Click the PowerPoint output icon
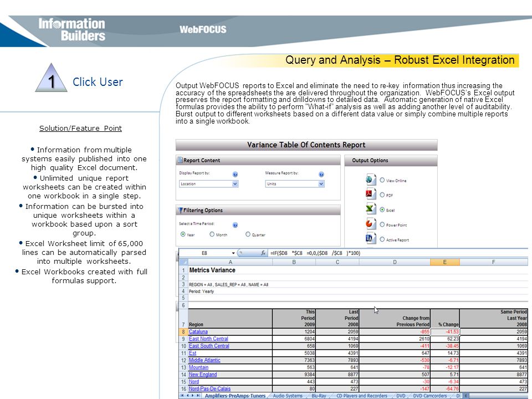The width and height of the screenshot is (532, 399). [371, 224]
